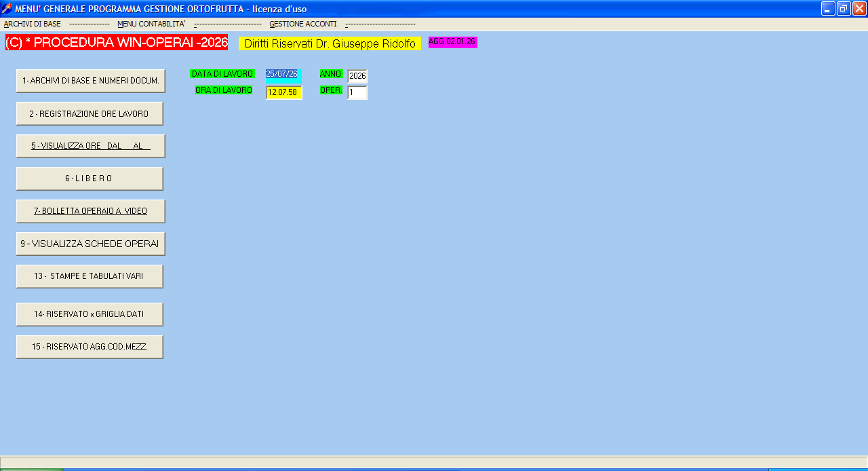Click the OPER. input field containing 1

click(357, 92)
